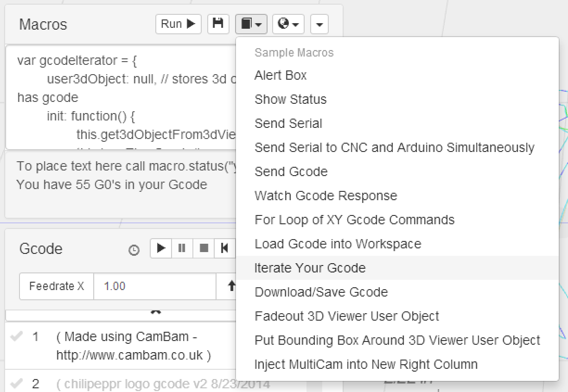Pause Gcode playback
568x392 pixels.
tap(182, 248)
